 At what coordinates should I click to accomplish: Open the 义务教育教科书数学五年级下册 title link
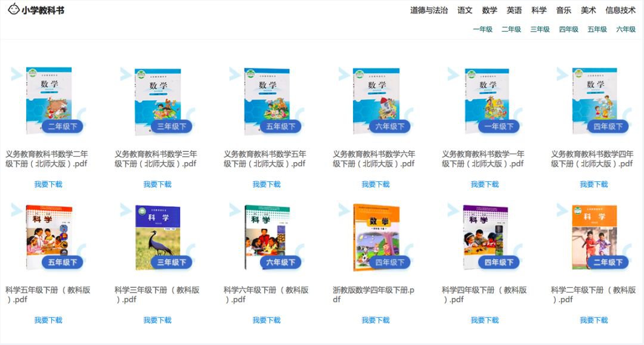point(265,158)
